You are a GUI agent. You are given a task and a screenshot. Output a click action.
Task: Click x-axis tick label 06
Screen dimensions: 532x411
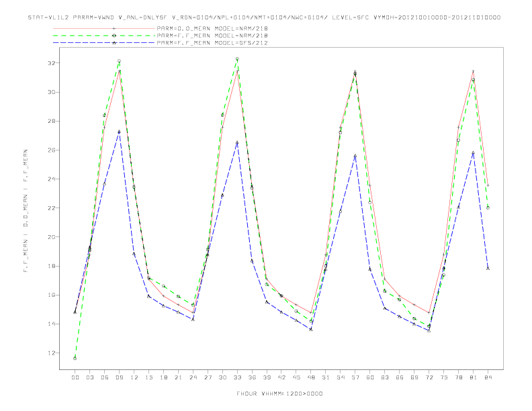click(105, 377)
